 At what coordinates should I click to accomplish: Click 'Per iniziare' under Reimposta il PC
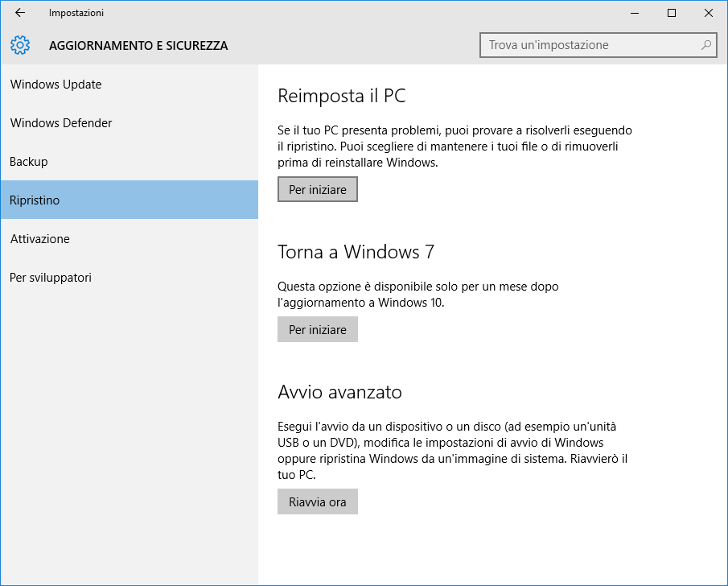[318, 189]
